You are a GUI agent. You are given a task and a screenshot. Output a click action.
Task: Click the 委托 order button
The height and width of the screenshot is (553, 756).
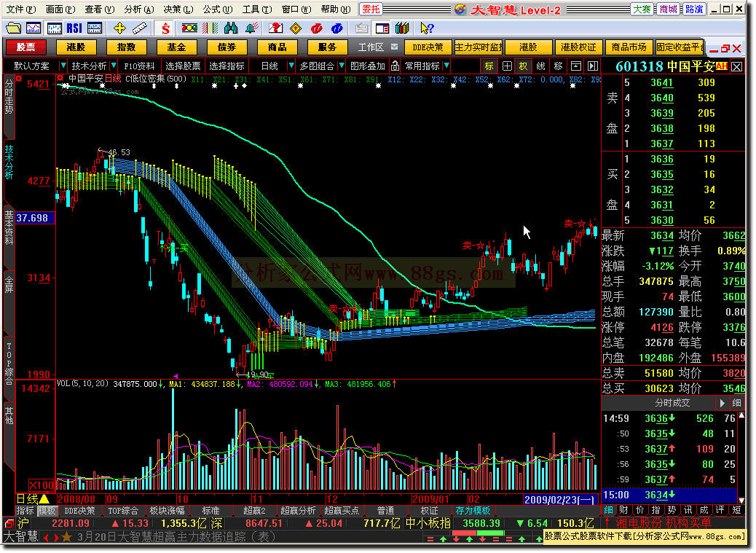[371, 9]
